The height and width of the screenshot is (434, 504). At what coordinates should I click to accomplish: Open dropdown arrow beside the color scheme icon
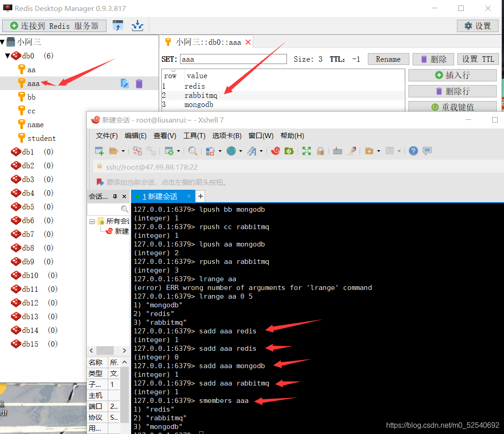pyautogui.click(x=220, y=151)
